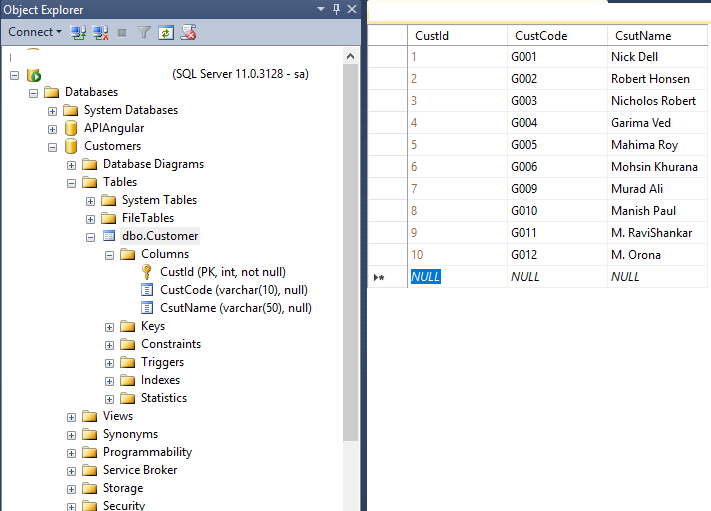Expand the Synonyms folder

[x=71, y=435]
